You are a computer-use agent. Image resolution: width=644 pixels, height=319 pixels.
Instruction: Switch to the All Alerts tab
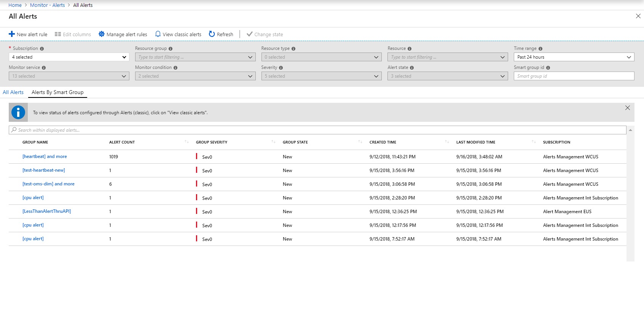(x=13, y=93)
